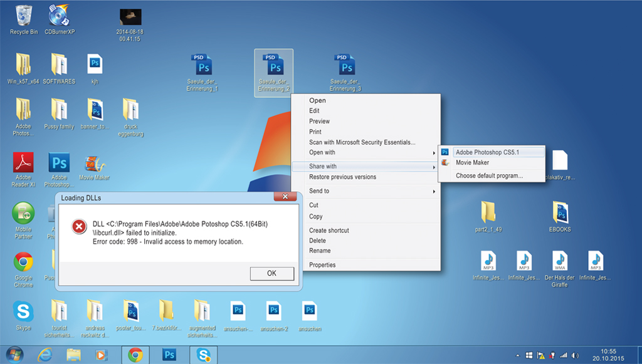This screenshot has width=642, height=364.
Task: Select Choose default program... option
Action: (x=492, y=176)
